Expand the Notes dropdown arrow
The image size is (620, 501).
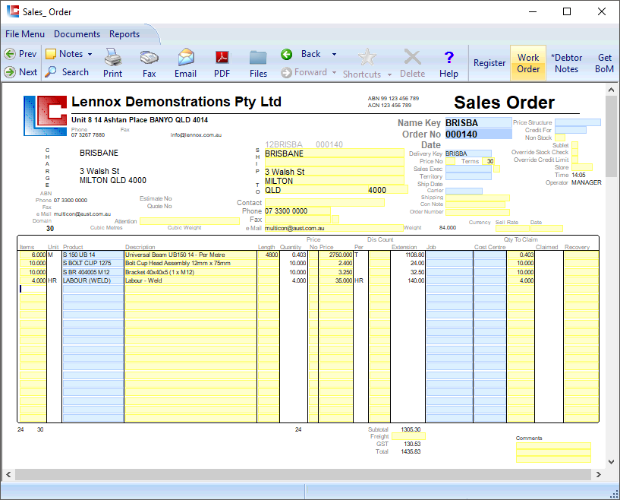click(x=90, y=54)
